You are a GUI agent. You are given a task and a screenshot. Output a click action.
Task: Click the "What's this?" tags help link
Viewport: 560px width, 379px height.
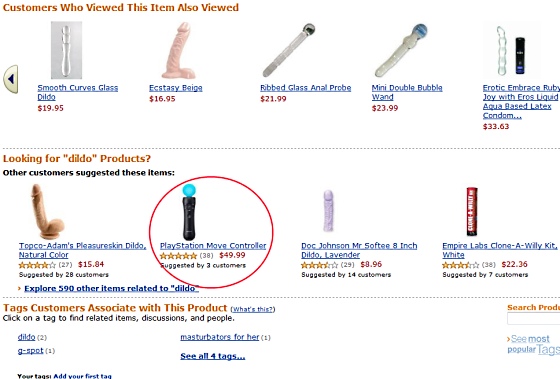tap(253, 309)
